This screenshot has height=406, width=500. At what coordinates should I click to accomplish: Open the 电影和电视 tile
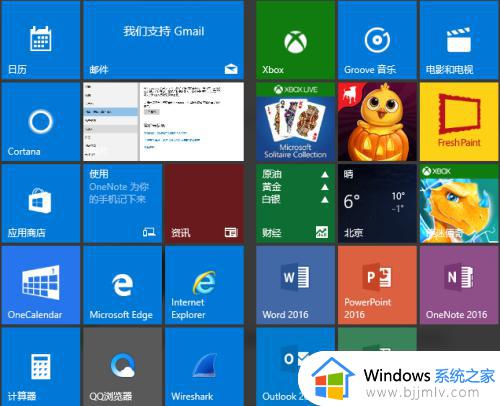click(x=460, y=40)
